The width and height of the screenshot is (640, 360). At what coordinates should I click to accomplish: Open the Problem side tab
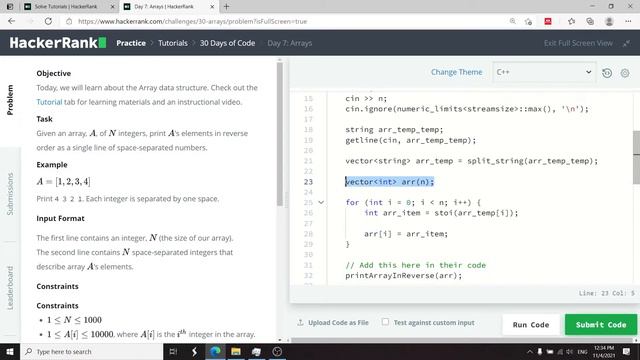coord(10,100)
